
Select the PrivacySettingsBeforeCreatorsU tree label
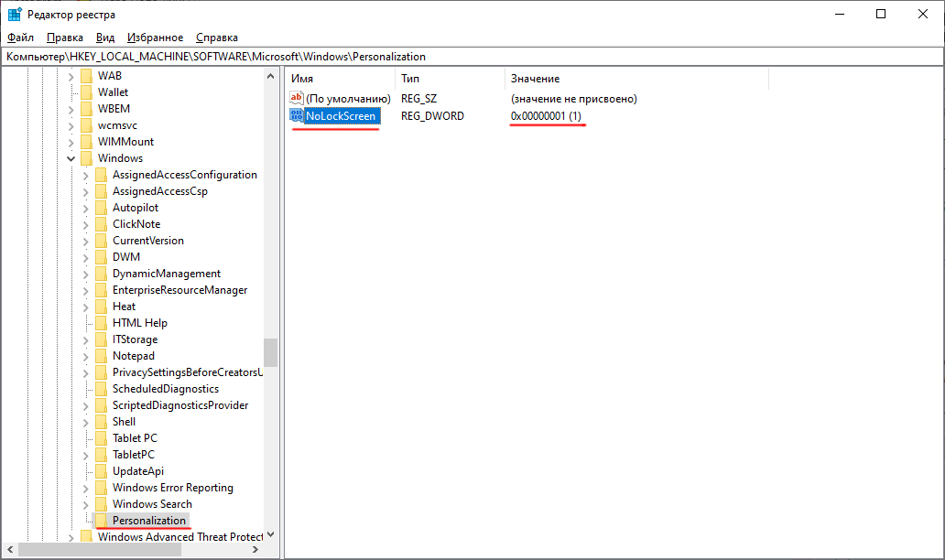click(x=188, y=372)
